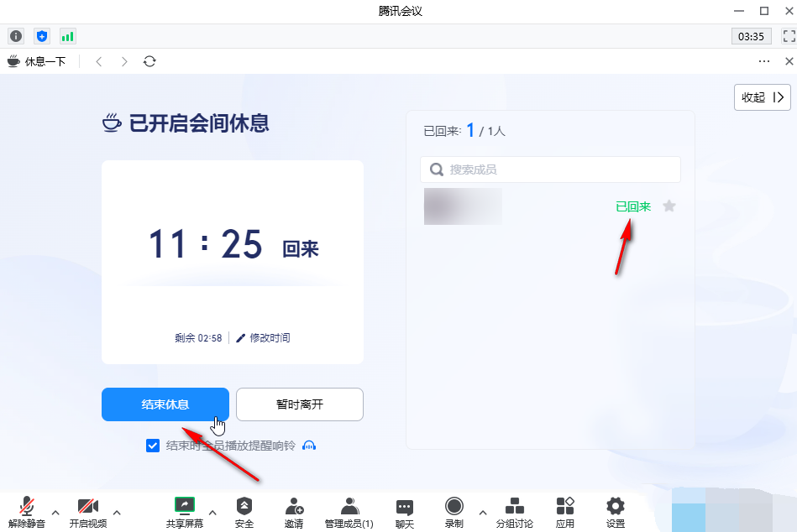Viewport: 797px width, 532px height.
Task: Open the Manage Members panel
Action: 349,511
